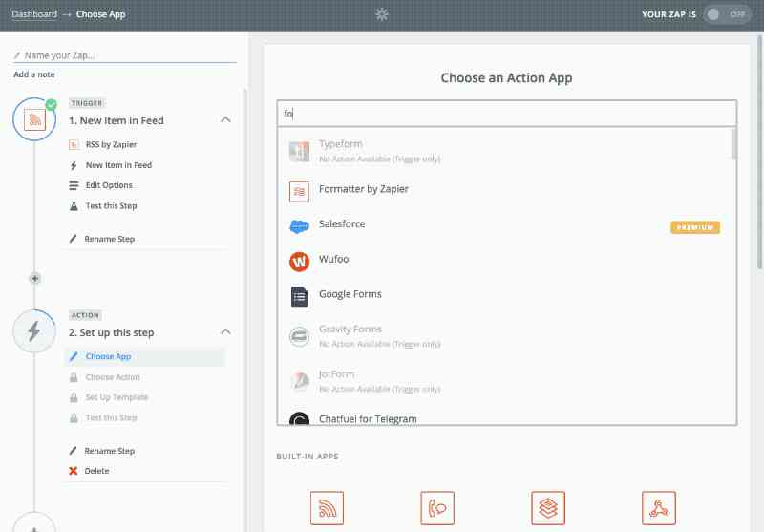Image resolution: width=764 pixels, height=532 pixels.
Task: Collapse the New Item in Feed step
Action: (225, 119)
